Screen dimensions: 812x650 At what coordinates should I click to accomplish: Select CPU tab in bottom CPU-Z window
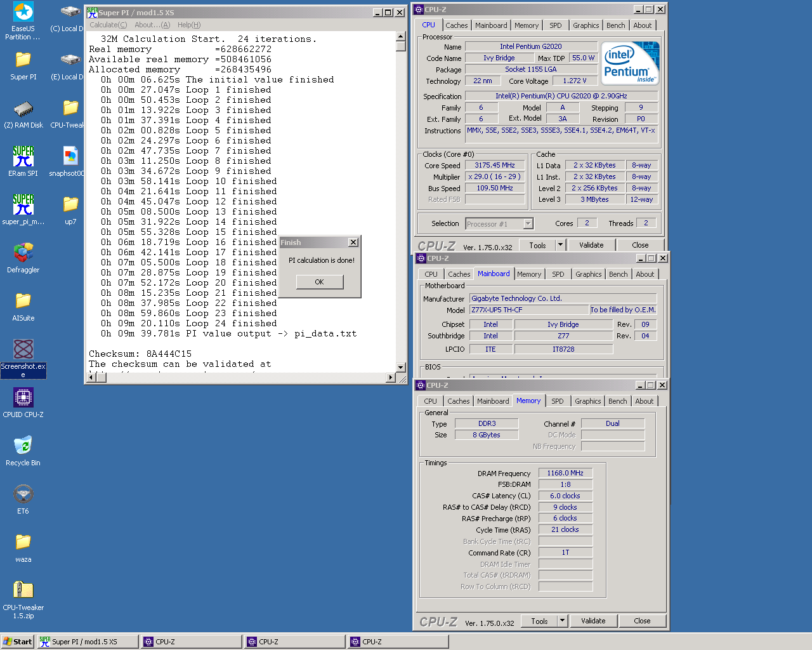point(431,401)
